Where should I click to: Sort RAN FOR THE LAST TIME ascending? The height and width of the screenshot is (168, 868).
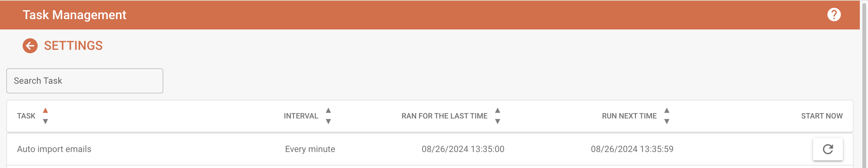point(497,111)
